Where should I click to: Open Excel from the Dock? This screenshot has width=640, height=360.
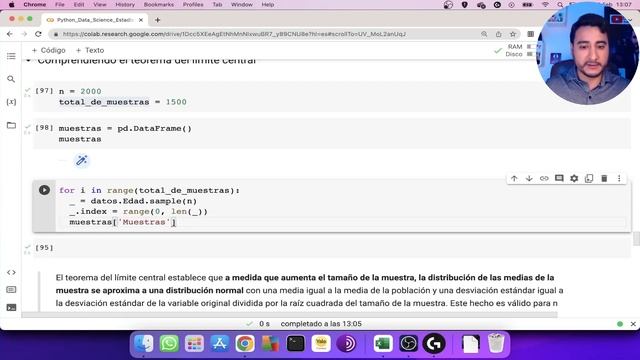point(383,344)
